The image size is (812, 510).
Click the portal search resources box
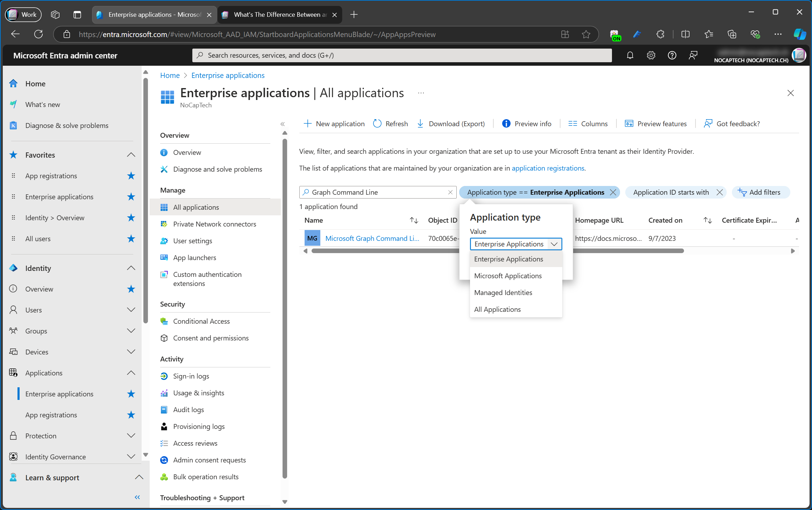(402, 55)
